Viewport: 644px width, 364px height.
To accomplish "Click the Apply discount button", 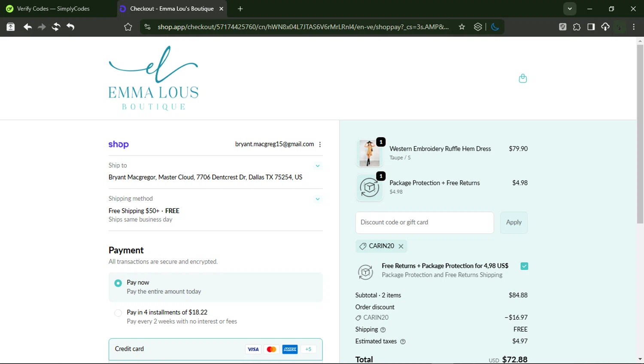I will (x=513, y=223).
